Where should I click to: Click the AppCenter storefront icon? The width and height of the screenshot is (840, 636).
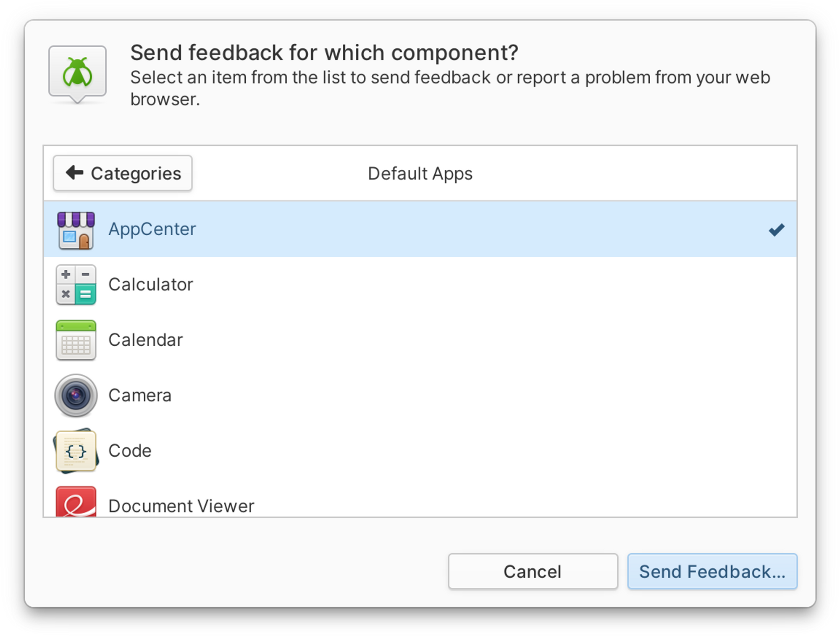tap(76, 230)
